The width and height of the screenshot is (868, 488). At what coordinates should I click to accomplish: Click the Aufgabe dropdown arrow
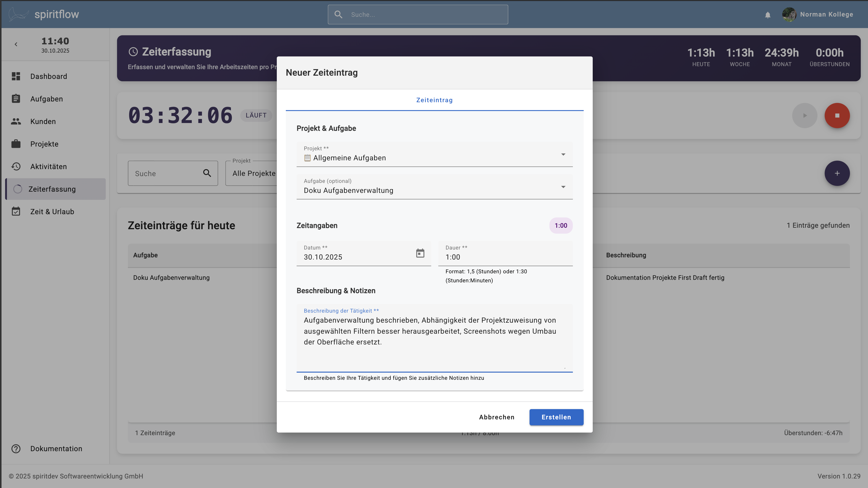563,187
